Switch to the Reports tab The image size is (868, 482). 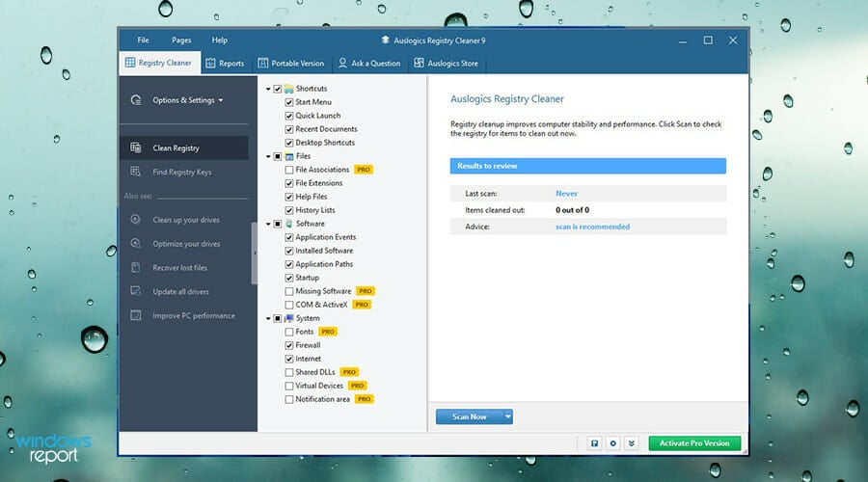coord(225,63)
